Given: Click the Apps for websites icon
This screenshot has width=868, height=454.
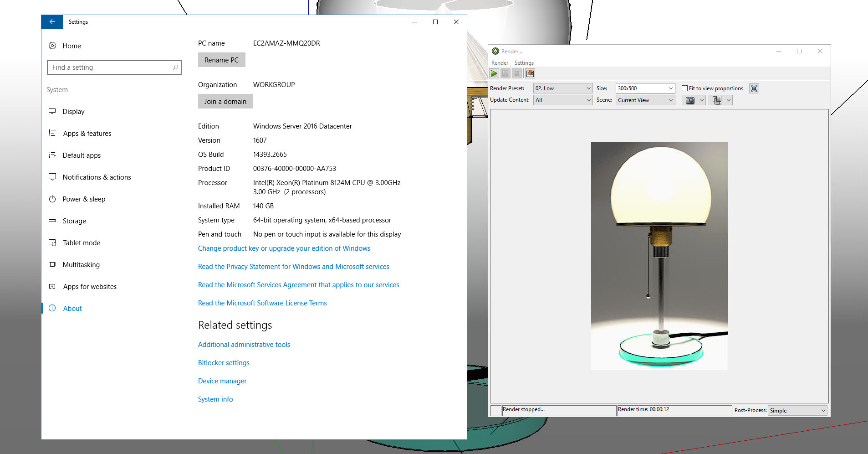Looking at the screenshot, I should (52, 286).
